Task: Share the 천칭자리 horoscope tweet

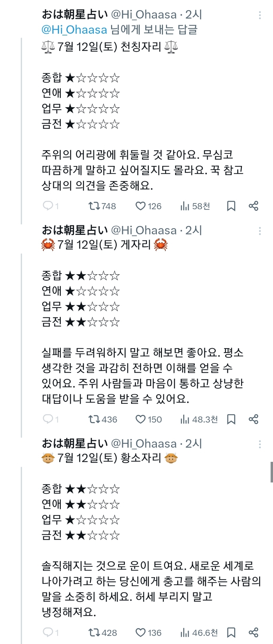Action: coord(253,206)
